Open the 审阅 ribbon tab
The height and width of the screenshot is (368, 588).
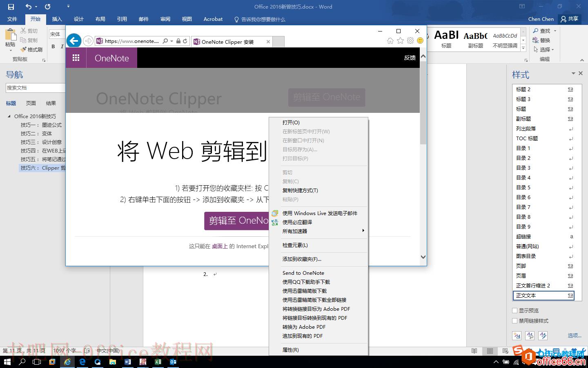click(x=165, y=19)
